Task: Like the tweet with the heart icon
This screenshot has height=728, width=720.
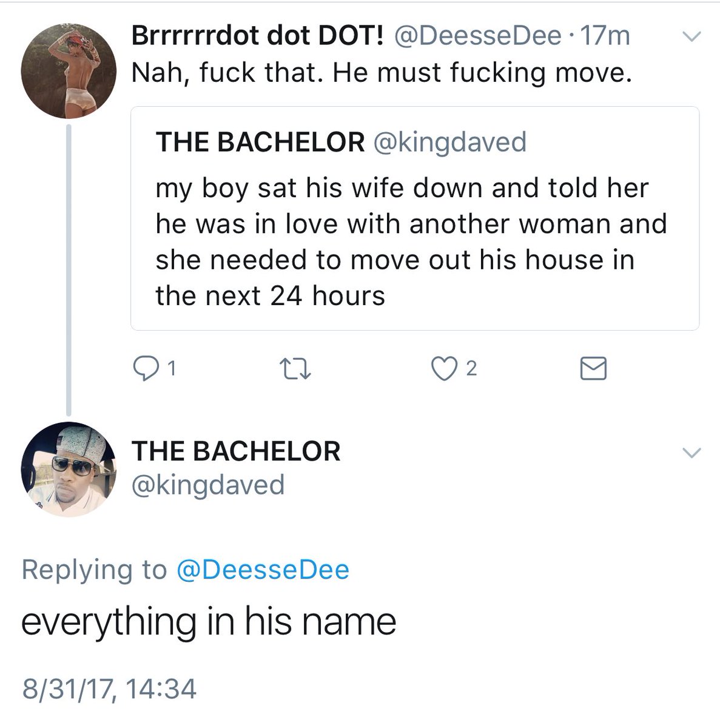Action: (444, 368)
